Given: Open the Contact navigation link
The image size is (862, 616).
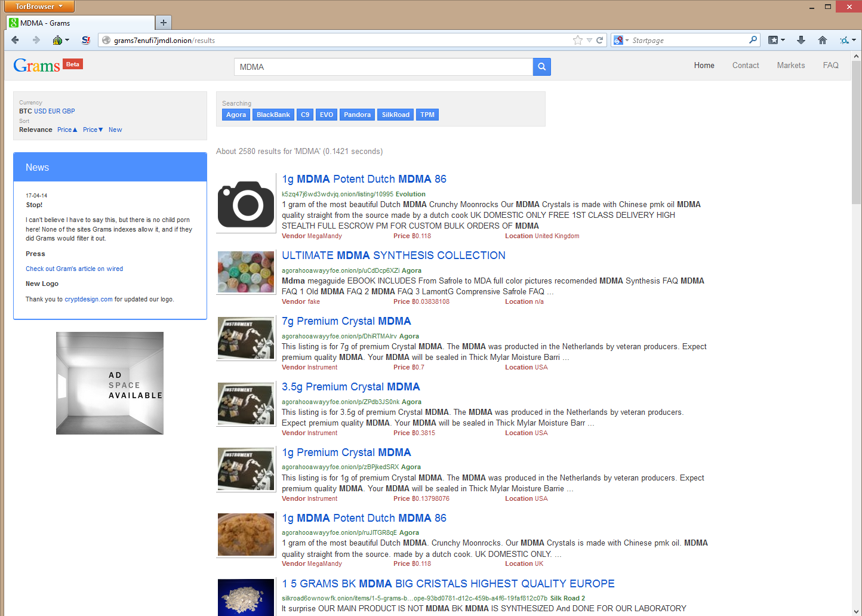Looking at the screenshot, I should click(x=746, y=65).
